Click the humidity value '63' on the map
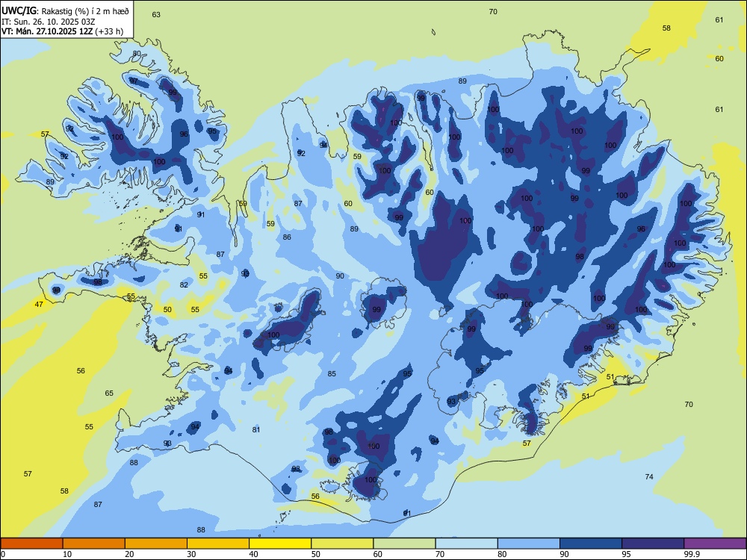Screen dimensions: 747x560 point(156,14)
